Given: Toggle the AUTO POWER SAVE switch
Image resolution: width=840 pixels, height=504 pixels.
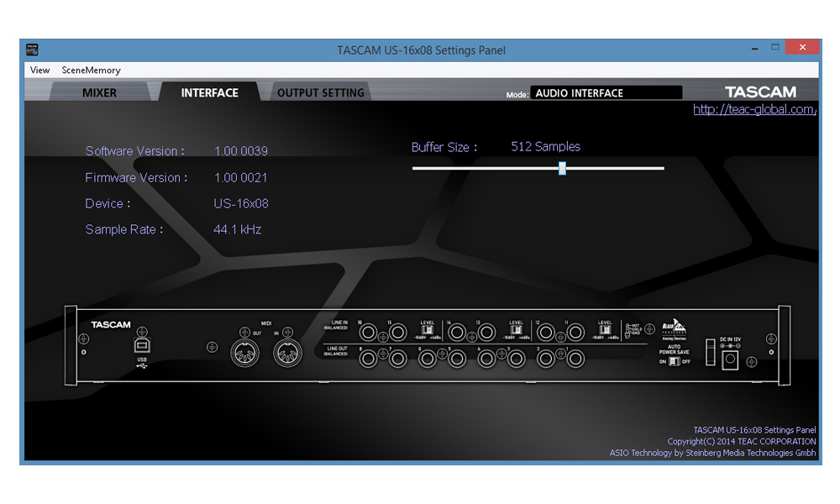Looking at the screenshot, I should (675, 361).
